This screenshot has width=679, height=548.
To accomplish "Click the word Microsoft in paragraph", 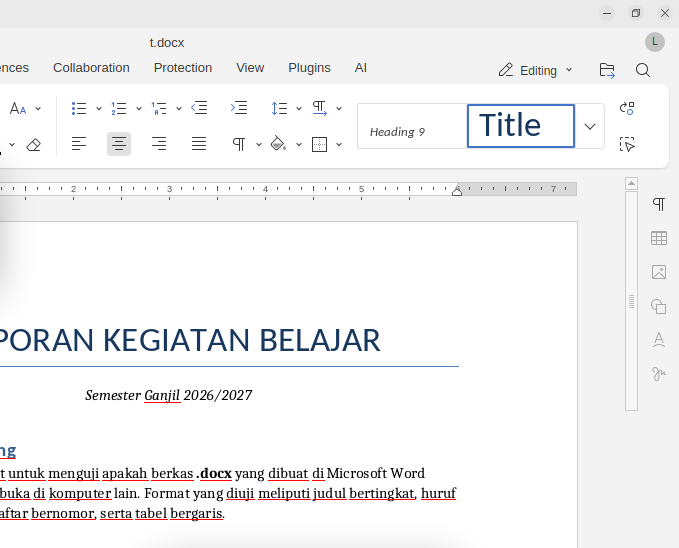I will pyautogui.click(x=356, y=473).
